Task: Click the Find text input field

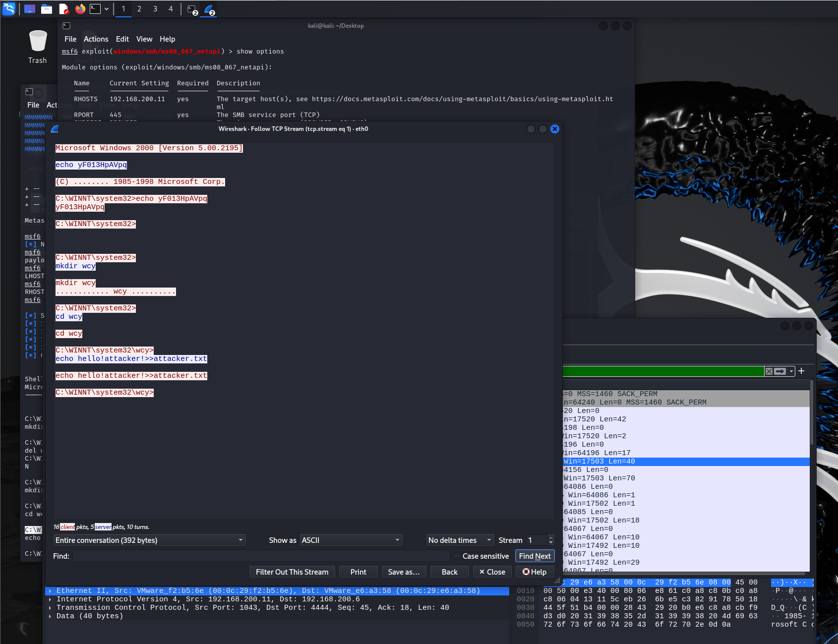Action: [261, 556]
